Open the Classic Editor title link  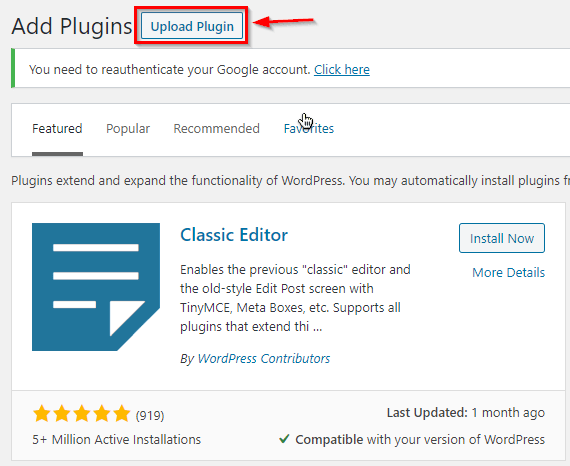[x=234, y=235]
